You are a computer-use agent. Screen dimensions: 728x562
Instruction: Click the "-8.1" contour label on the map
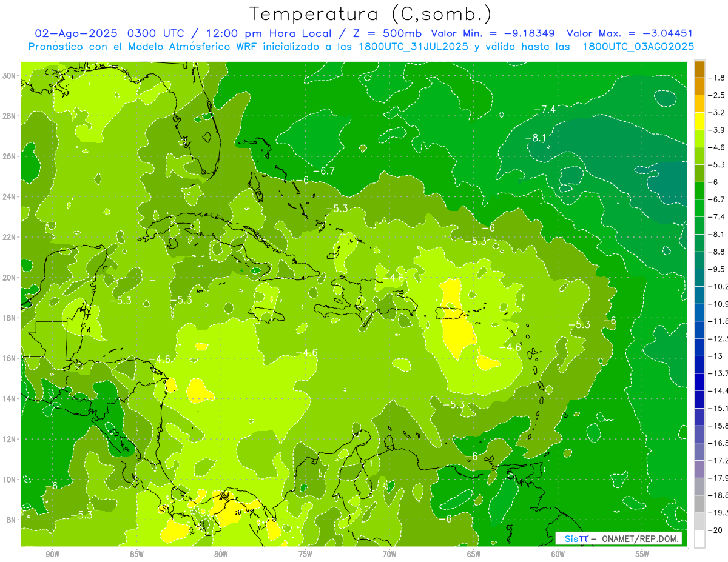[x=535, y=138]
